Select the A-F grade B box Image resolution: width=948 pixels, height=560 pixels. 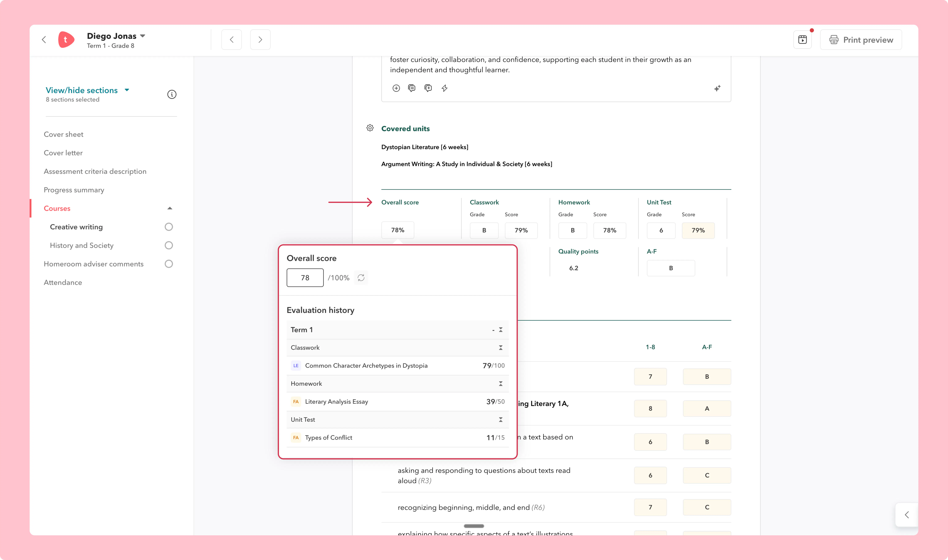(671, 268)
